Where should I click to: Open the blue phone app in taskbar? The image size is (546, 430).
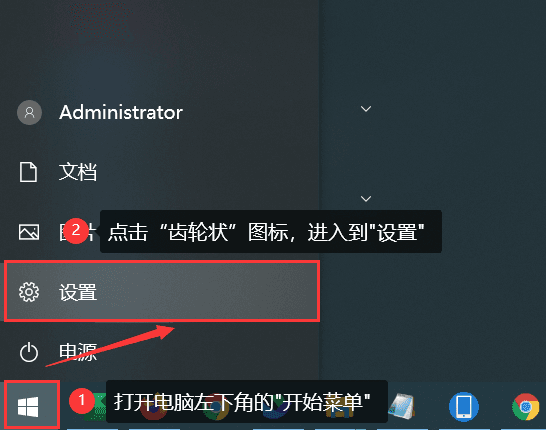coord(463,406)
